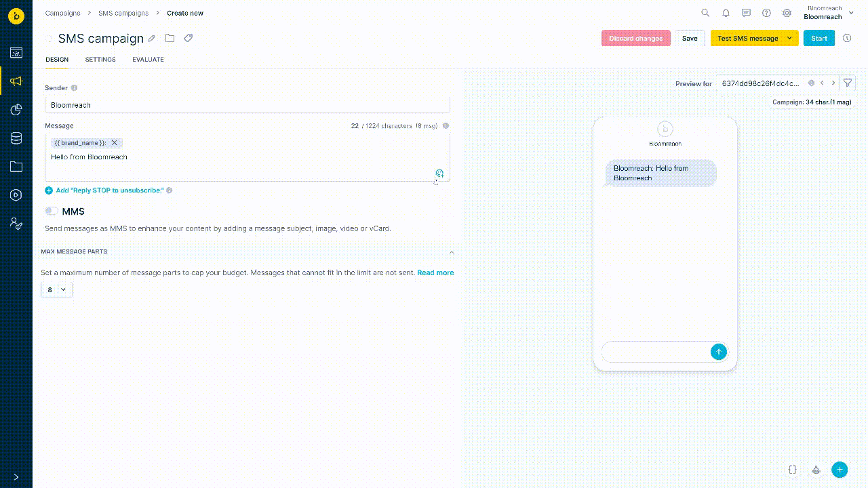Click the character count info icon

446,125
